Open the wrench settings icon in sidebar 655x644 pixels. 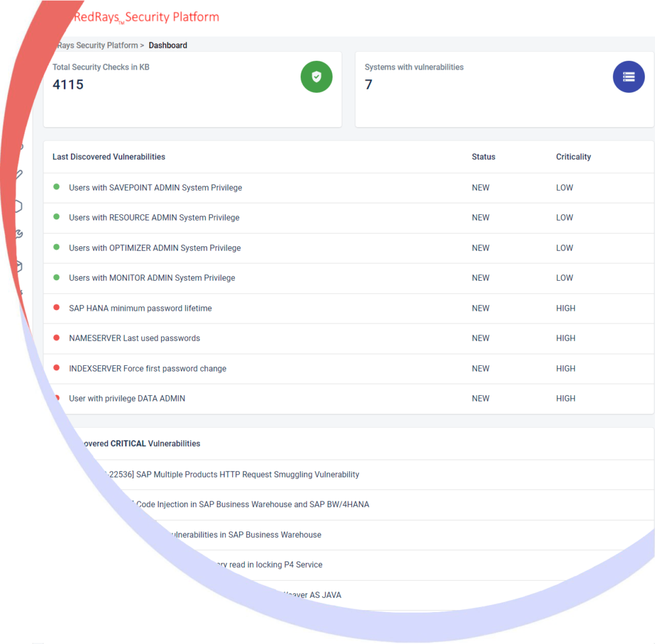19,234
